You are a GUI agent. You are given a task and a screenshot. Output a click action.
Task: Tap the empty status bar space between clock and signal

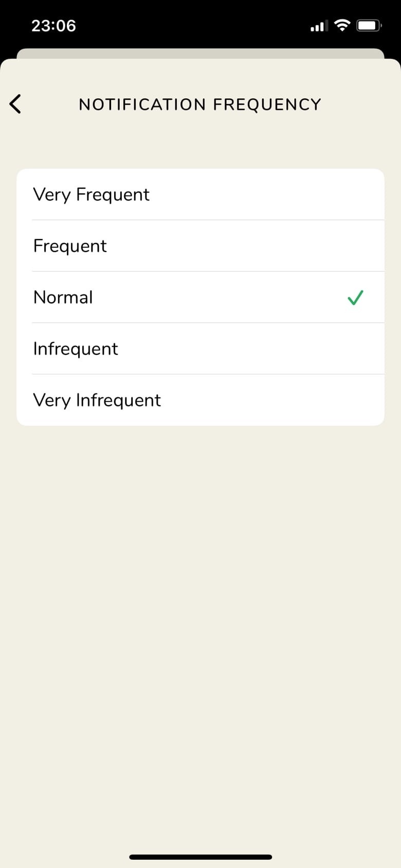(x=195, y=26)
